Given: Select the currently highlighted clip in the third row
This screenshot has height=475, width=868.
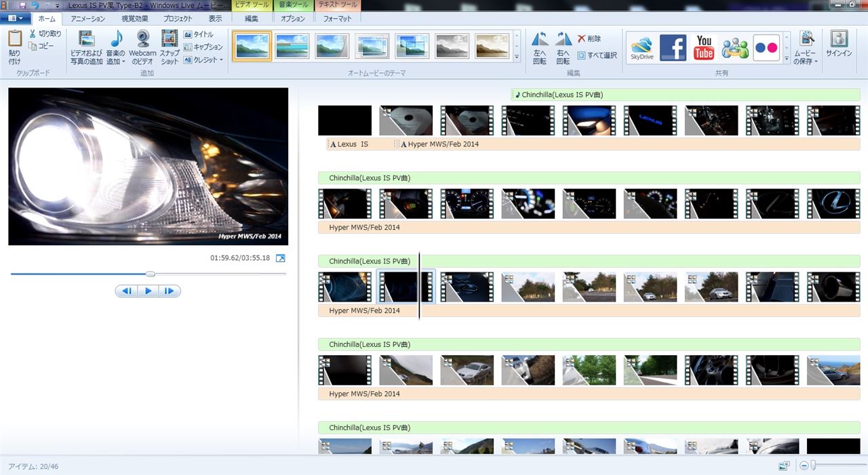Looking at the screenshot, I should 406,287.
